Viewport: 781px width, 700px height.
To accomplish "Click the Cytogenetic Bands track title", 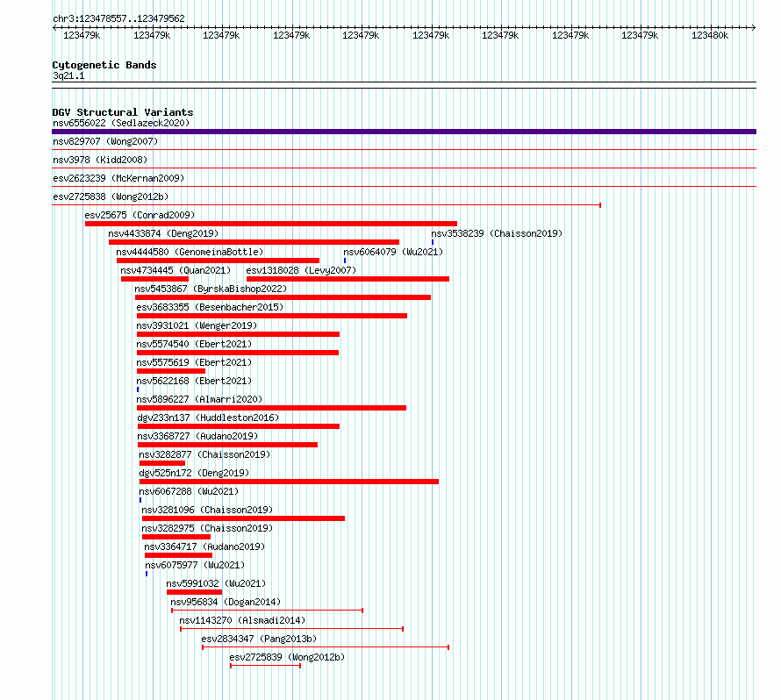I will click(104, 65).
